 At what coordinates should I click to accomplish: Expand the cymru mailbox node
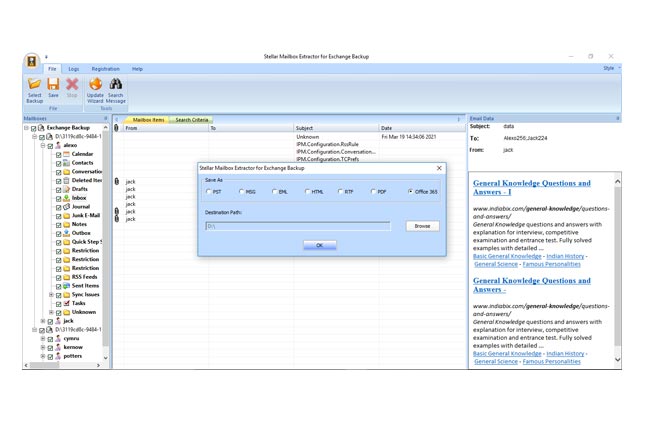coord(43,338)
